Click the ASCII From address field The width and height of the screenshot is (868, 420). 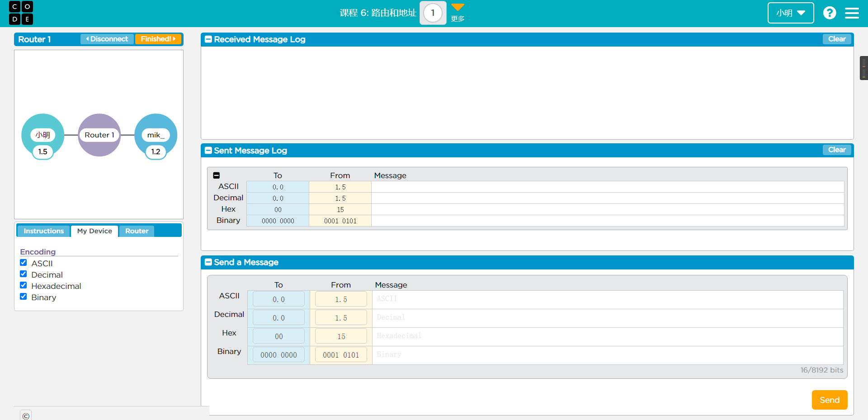click(341, 299)
